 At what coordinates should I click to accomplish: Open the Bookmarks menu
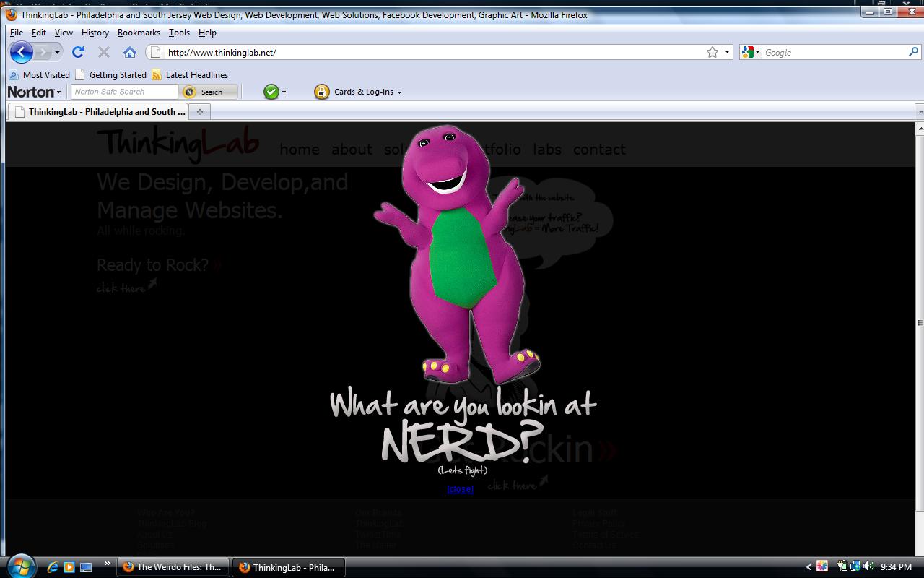[x=139, y=33]
